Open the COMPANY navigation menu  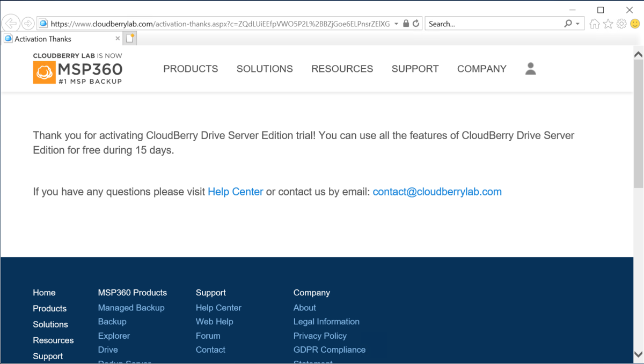pyautogui.click(x=481, y=69)
